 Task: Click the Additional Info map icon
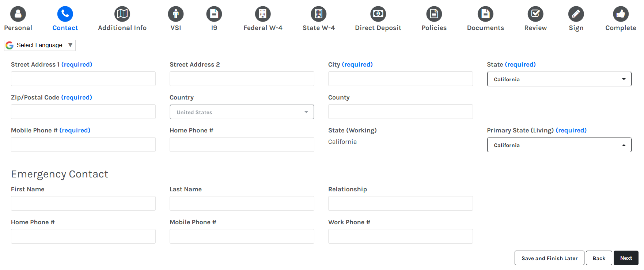pos(122,14)
